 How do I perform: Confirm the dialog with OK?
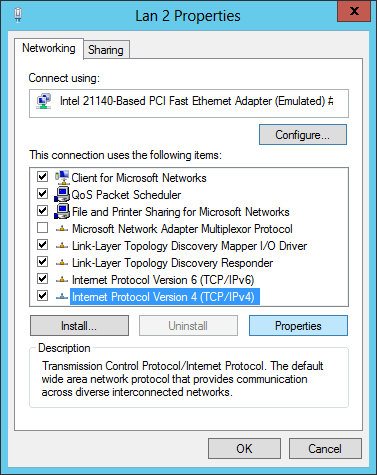[244, 449]
